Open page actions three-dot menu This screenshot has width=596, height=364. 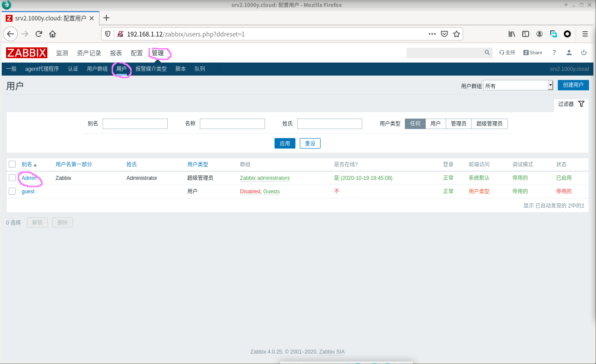[x=432, y=34]
